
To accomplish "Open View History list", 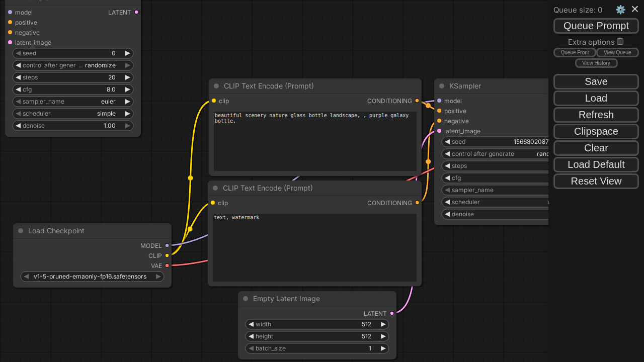I will click(596, 63).
